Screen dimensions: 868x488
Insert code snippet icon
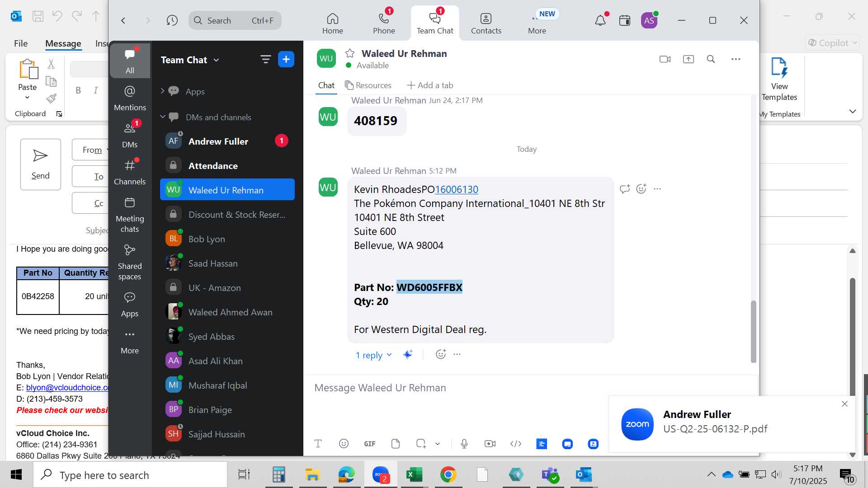(x=516, y=444)
